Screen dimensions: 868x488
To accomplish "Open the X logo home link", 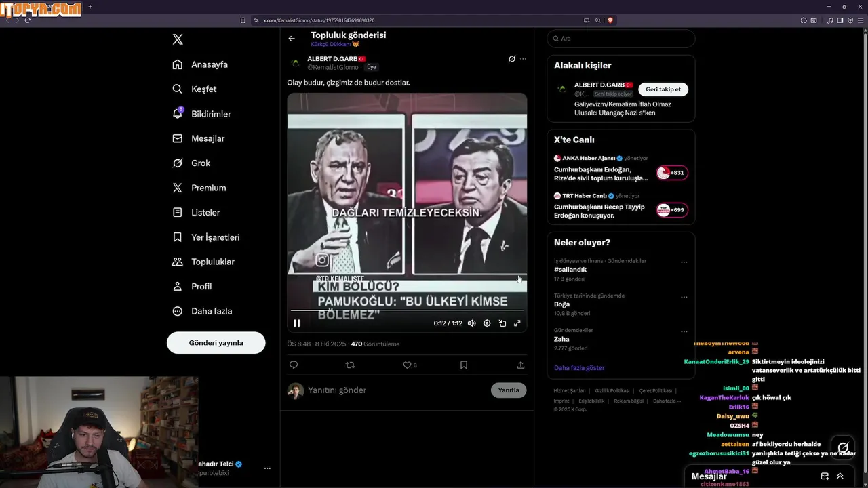I will pos(178,39).
